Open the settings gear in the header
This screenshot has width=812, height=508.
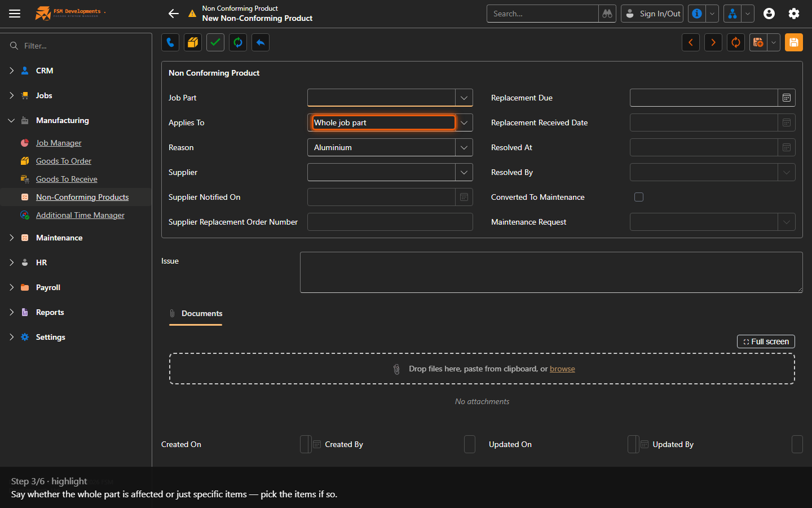click(x=794, y=14)
